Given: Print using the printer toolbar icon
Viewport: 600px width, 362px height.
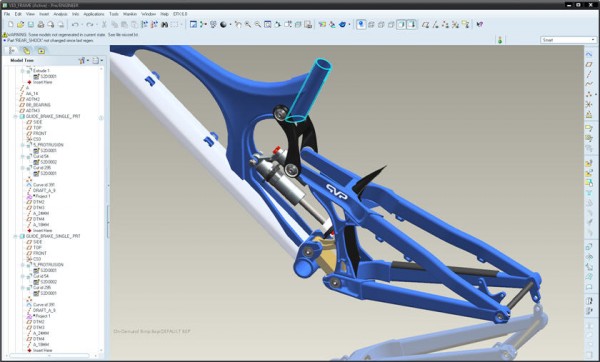Looking at the screenshot, I should [x=41, y=24].
